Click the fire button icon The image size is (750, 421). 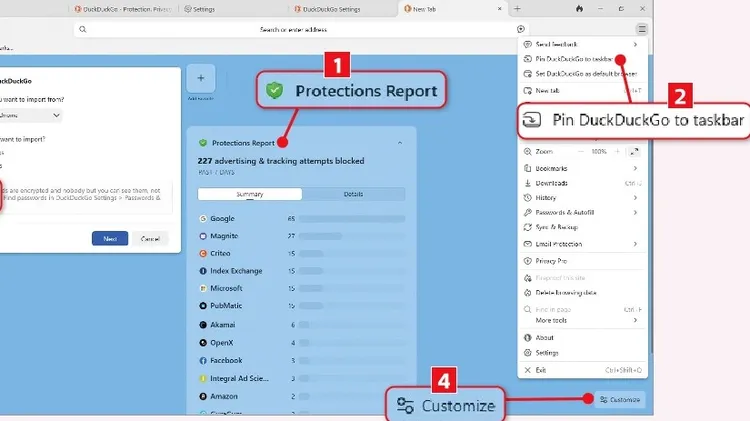point(579,9)
